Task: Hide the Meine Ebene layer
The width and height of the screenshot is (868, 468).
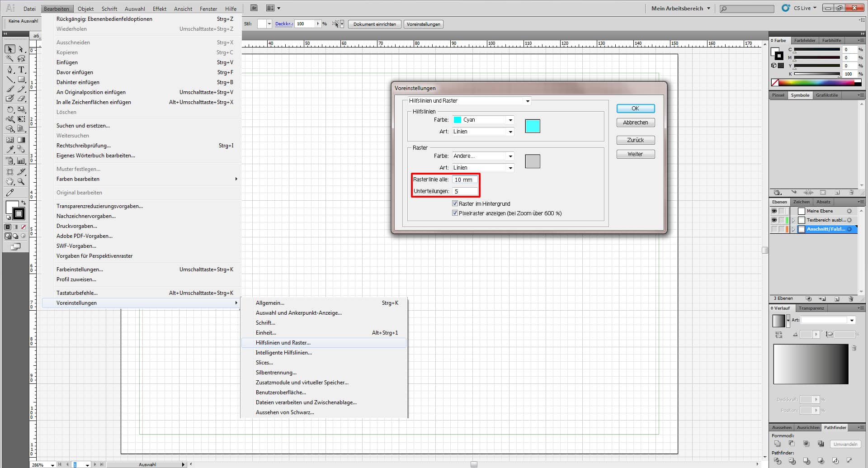Action: 774,211
